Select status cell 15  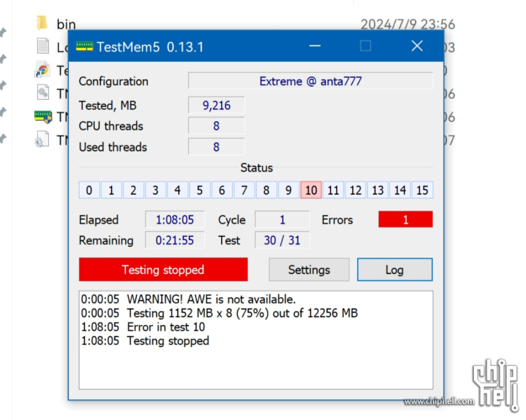(x=422, y=190)
